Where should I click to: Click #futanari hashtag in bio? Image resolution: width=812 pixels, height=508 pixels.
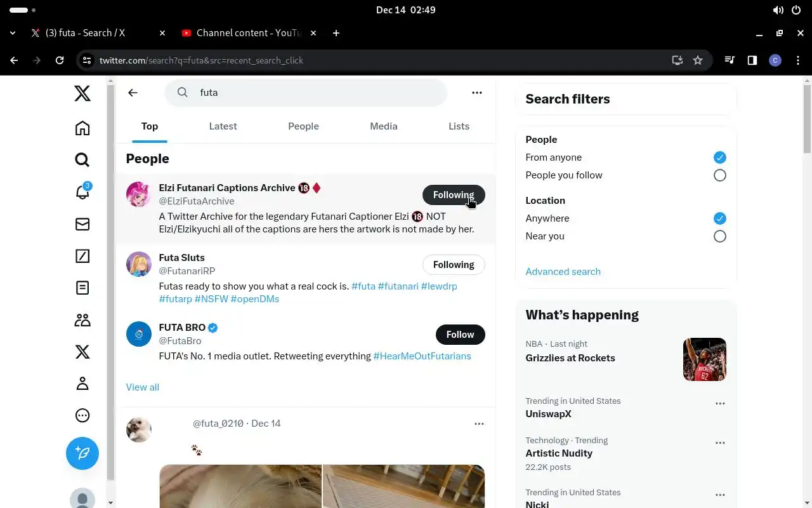(398, 286)
